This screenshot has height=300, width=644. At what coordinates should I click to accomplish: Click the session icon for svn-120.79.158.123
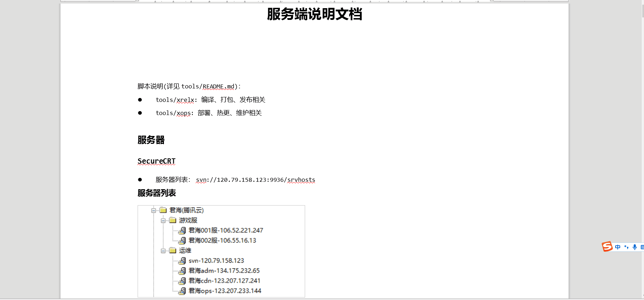click(x=182, y=261)
